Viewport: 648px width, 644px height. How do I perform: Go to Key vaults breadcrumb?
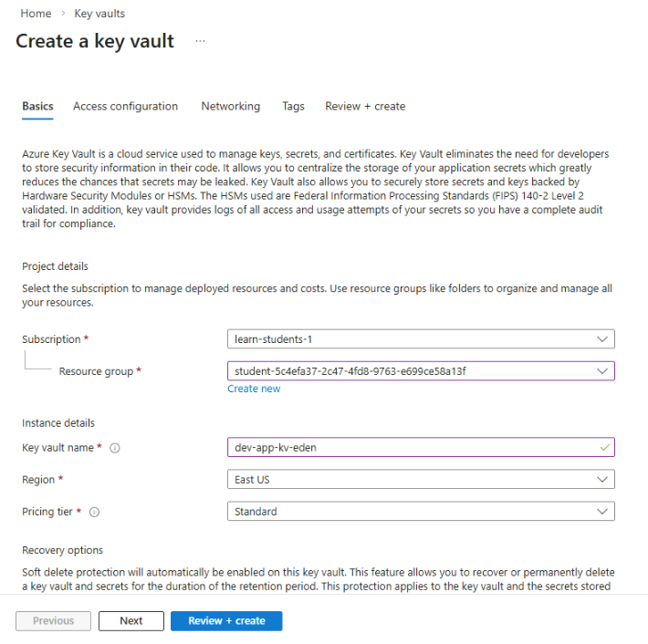(x=99, y=14)
